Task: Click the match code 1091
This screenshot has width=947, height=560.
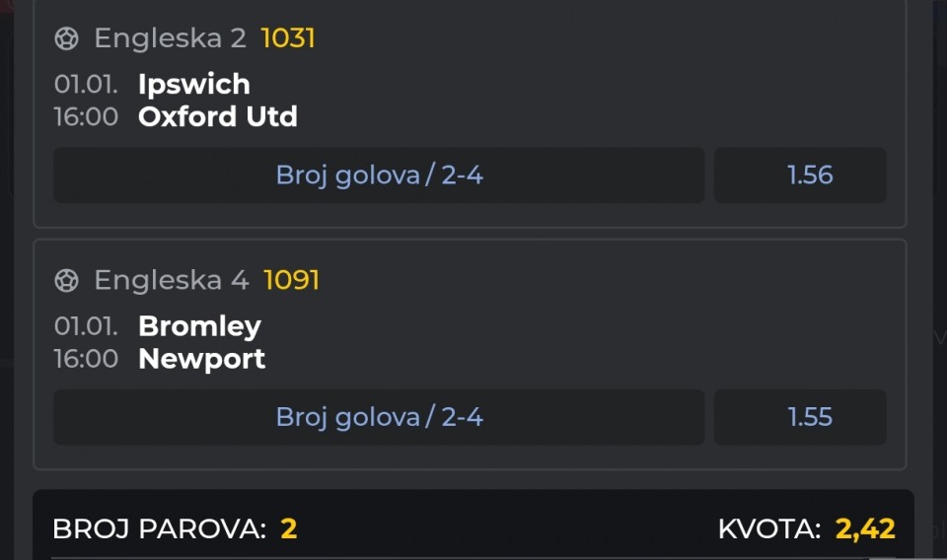Action: pyautogui.click(x=292, y=281)
